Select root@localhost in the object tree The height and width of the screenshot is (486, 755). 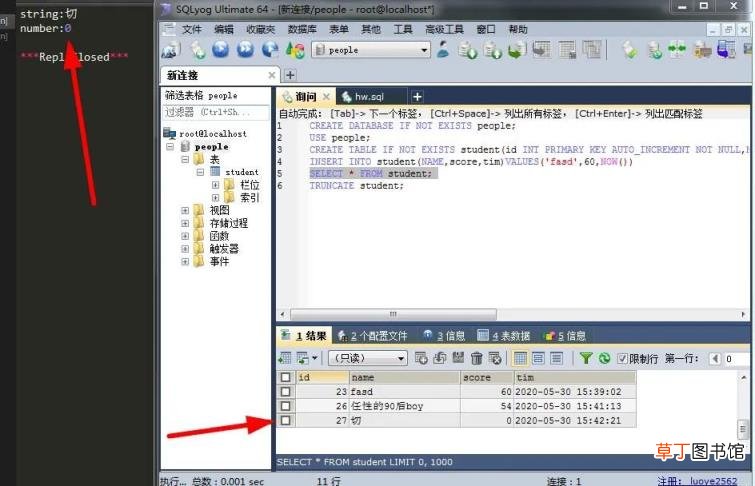(212, 133)
